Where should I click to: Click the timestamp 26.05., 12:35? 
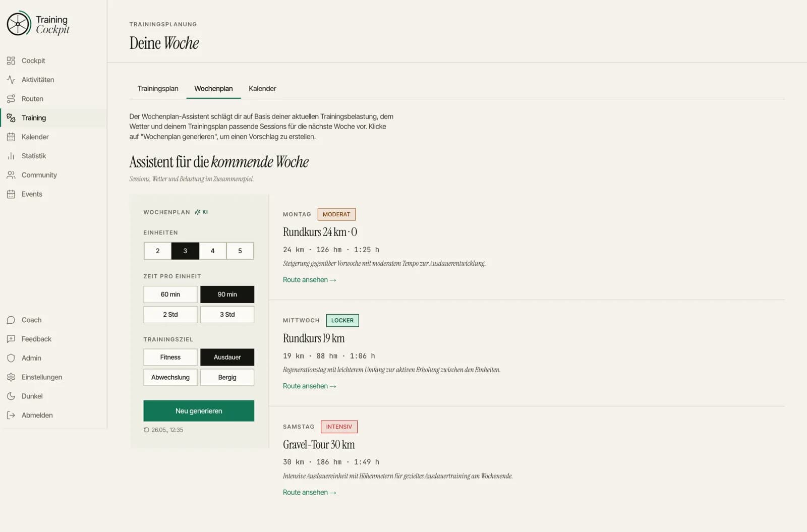(167, 430)
